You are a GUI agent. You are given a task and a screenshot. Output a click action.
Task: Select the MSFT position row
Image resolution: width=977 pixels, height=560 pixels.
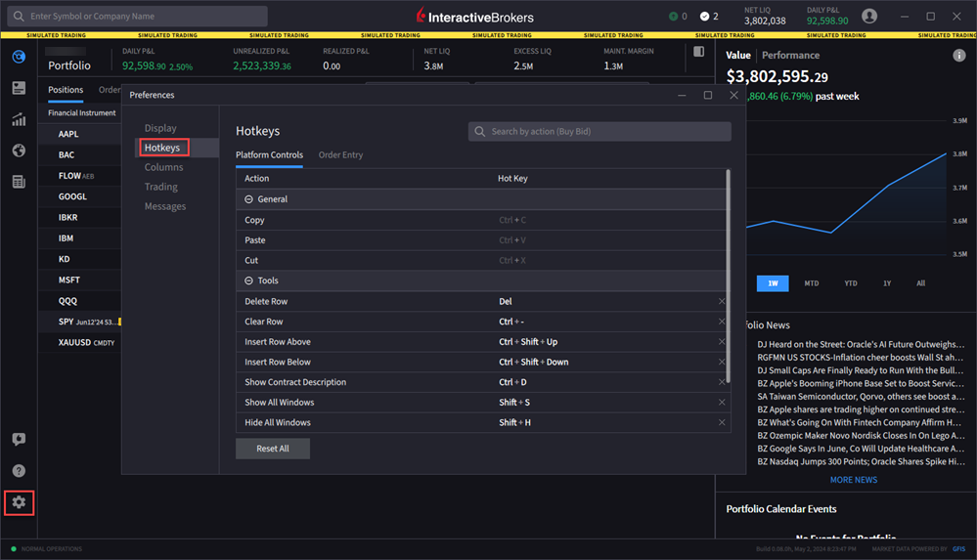click(80, 280)
